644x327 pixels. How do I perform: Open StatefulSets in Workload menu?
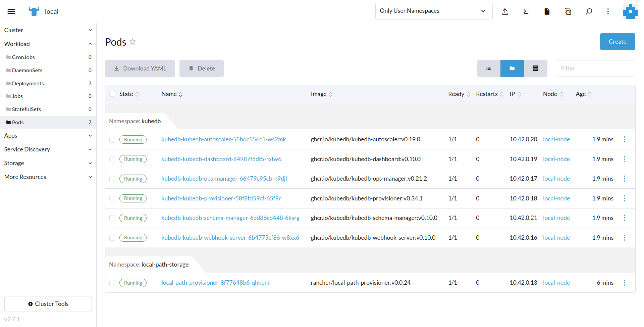tap(26, 109)
